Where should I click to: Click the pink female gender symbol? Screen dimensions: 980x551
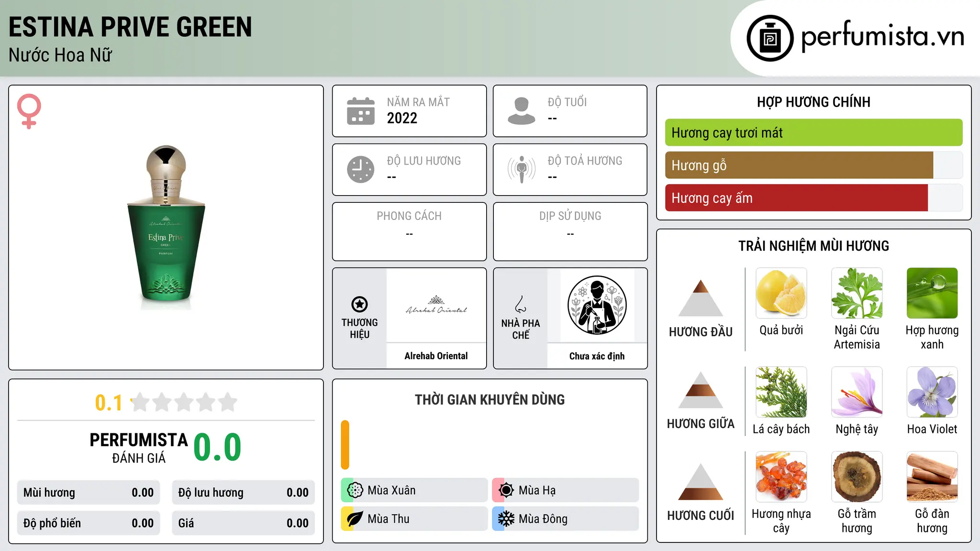click(x=29, y=111)
